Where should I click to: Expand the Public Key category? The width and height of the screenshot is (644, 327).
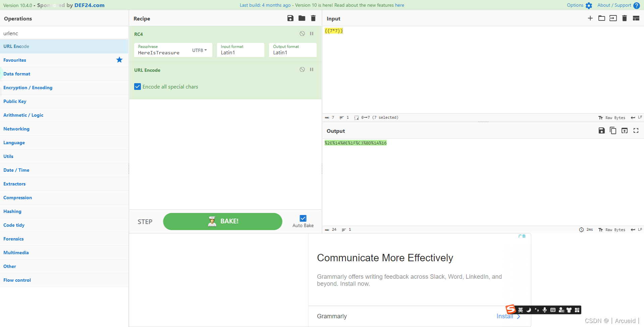pos(64,101)
